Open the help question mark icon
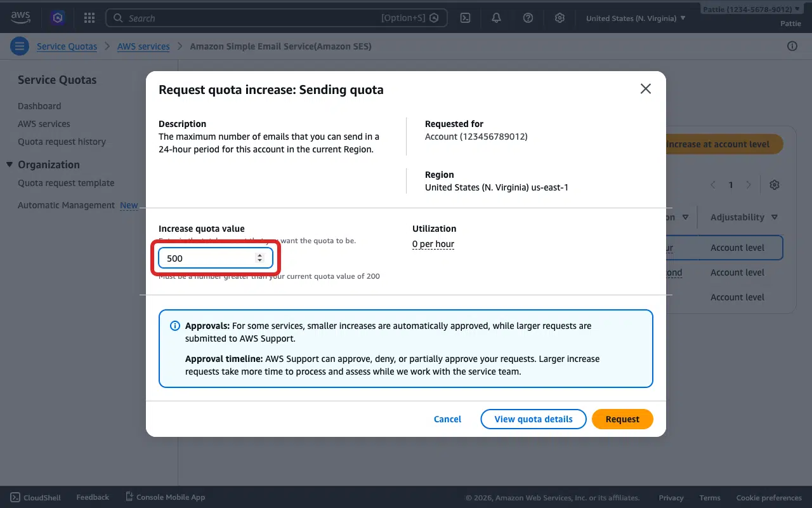 pyautogui.click(x=528, y=18)
